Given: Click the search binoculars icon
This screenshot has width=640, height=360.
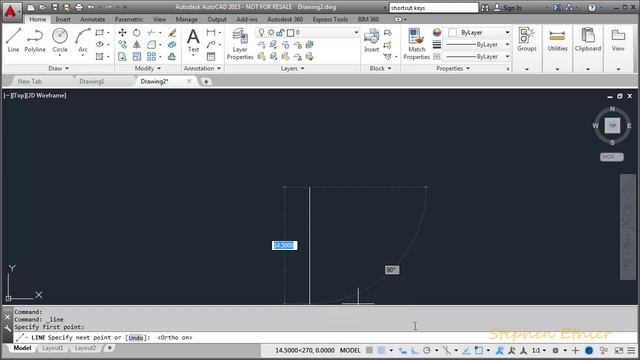Looking at the screenshot, I should (x=485, y=7).
